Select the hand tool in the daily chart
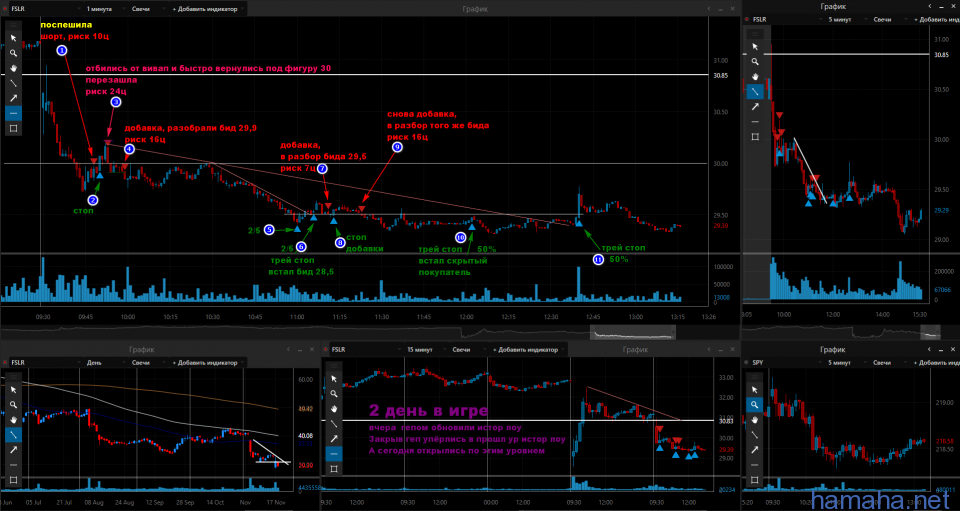This screenshot has width=960, height=511. 13,419
